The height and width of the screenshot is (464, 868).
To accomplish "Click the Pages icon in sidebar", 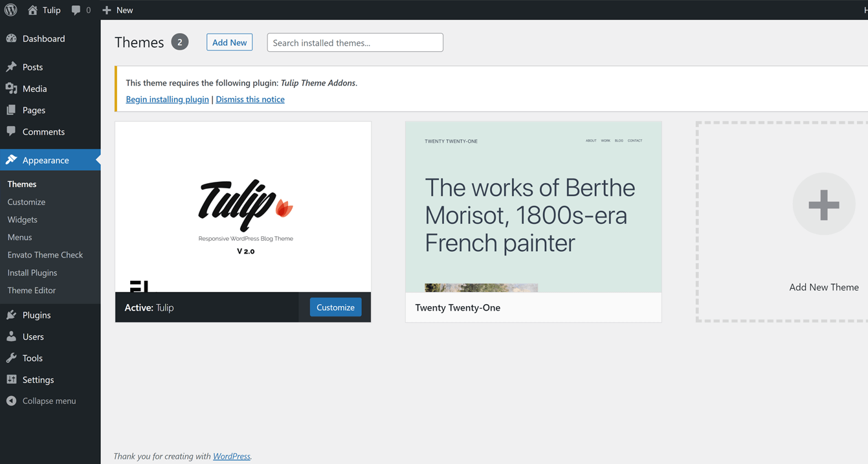I will pos(11,110).
